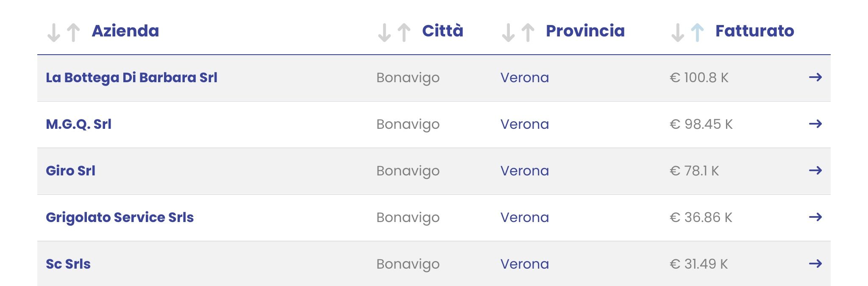Screen dimensions: 868x286
Task: Sort Provincia column descending with down arrow
Action: 508,33
